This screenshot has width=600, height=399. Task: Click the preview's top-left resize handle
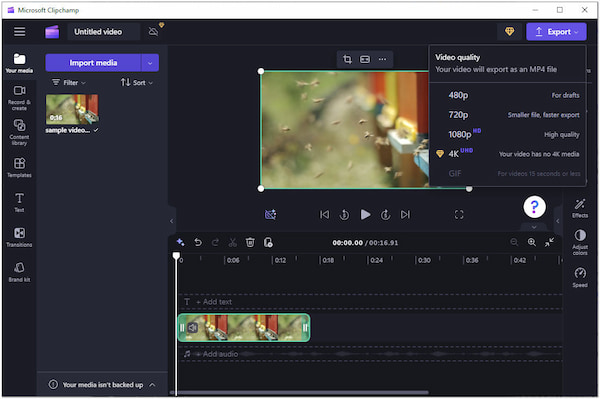[x=261, y=71]
